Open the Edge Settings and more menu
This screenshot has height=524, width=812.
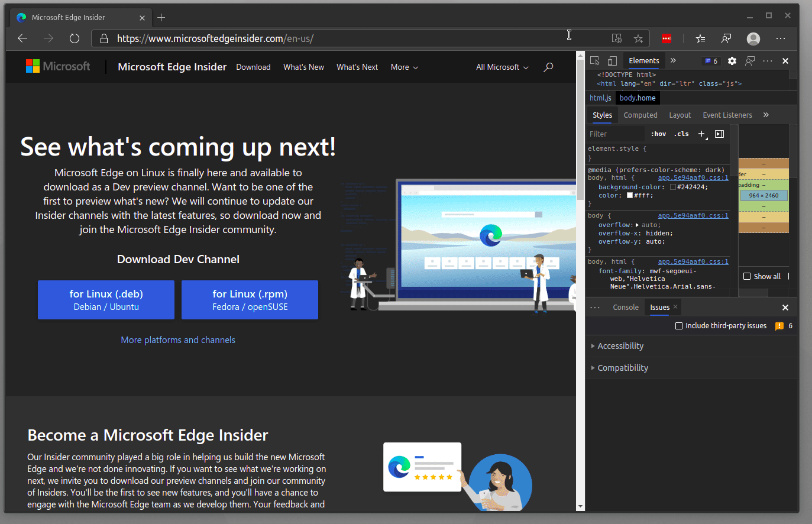pos(781,38)
